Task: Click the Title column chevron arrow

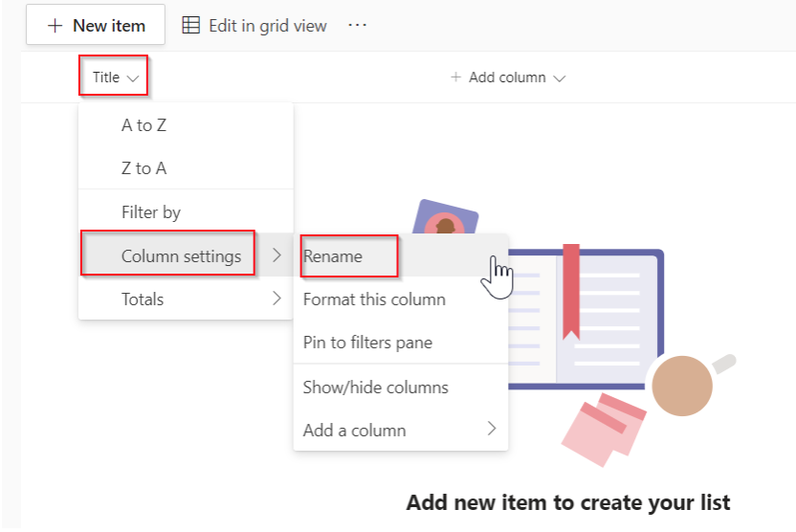Action: coord(133,78)
